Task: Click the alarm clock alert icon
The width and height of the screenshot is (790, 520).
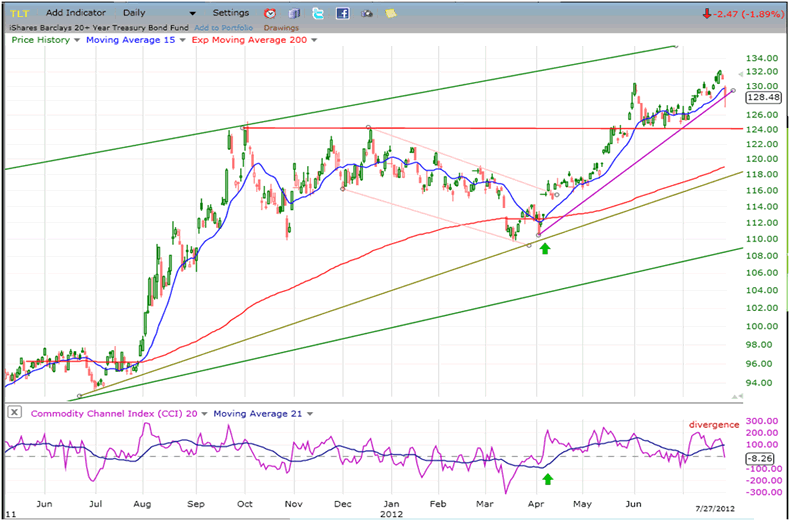Action: coord(270,13)
